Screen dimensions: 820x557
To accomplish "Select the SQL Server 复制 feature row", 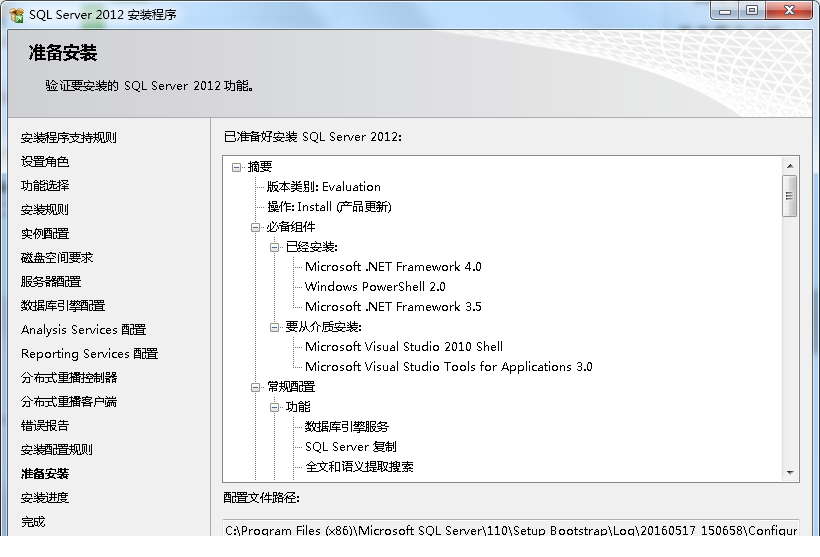I will (x=350, y=447).
